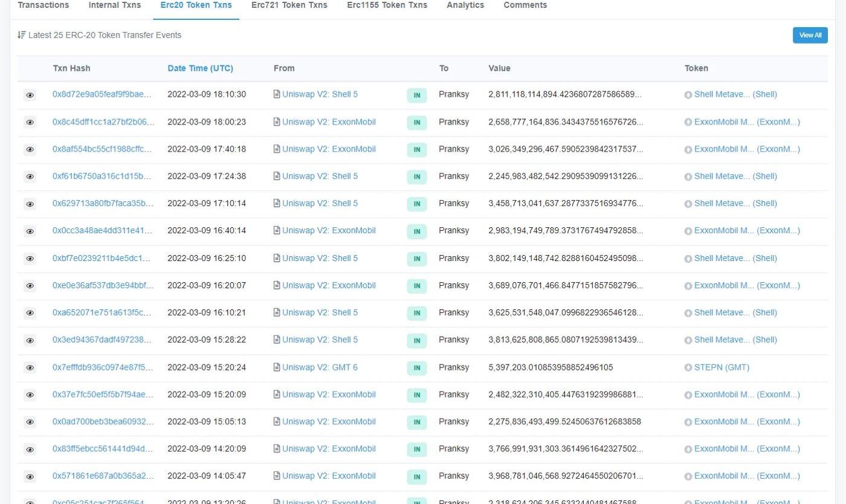Click eye icon for 0x8c45dff1cc1a27bf2b06 transaction

click(30, 122)
